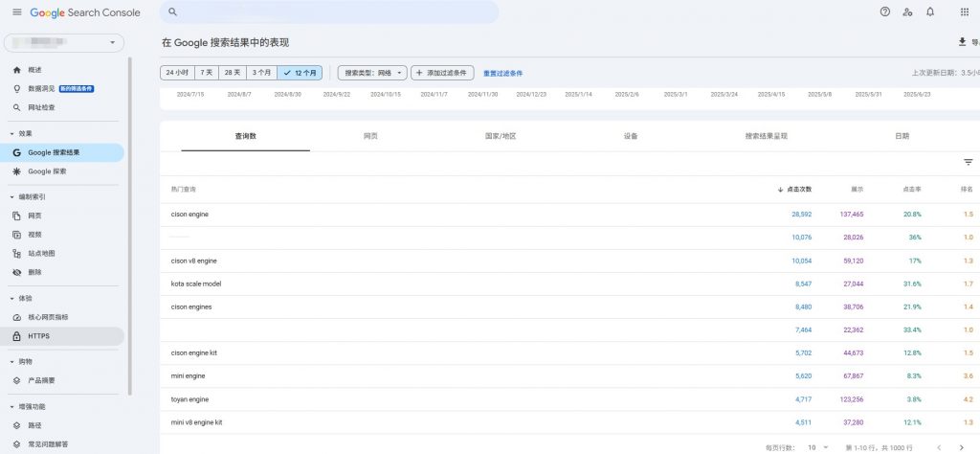Go to previous page of results
This screenshot has width=980, height=454.
pyautogui.click(x=939, y=447)
